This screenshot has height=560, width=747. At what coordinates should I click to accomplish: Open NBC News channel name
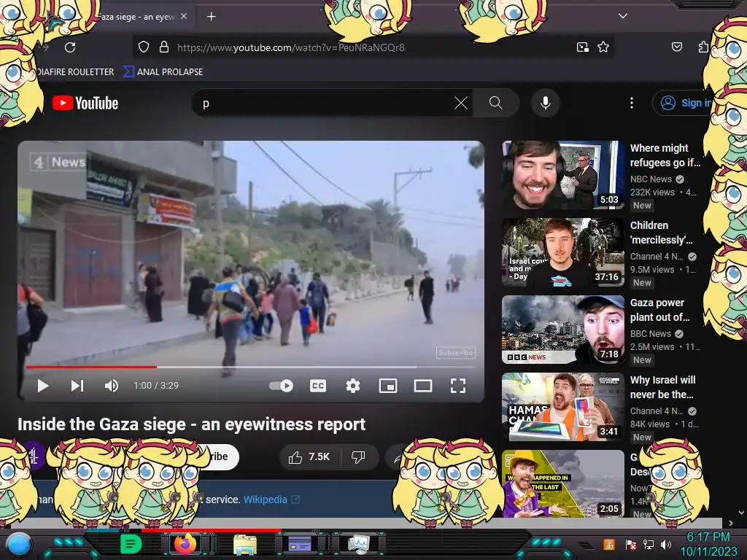[x=651, y=179]
